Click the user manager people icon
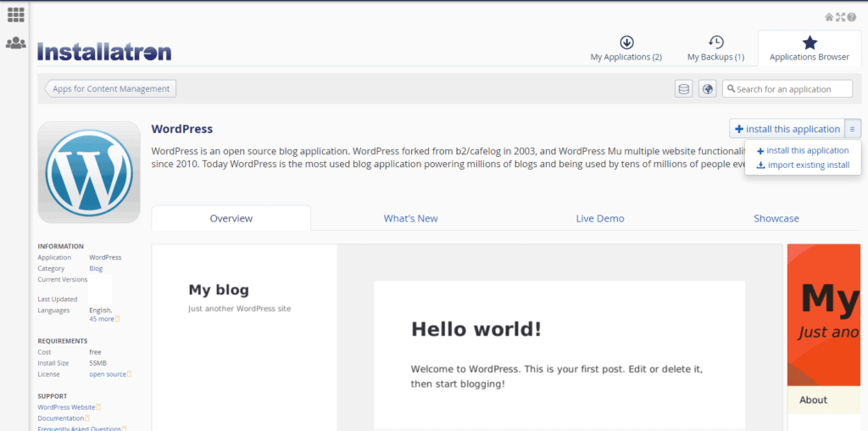This screenshot has height=431, width=868. click(x=15, y=42)
